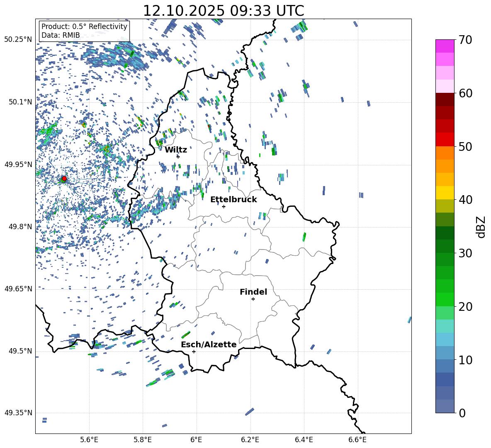Pick the magenta top colorbar swatch
This screenshot has height=448, width=491.
pyautogui.click(x=445, y=46)
